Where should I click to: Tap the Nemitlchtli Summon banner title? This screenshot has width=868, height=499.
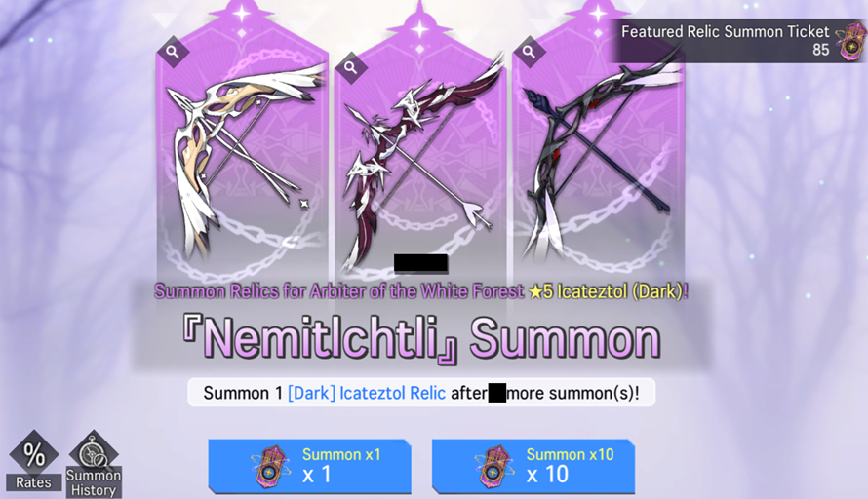pos(421,338)
